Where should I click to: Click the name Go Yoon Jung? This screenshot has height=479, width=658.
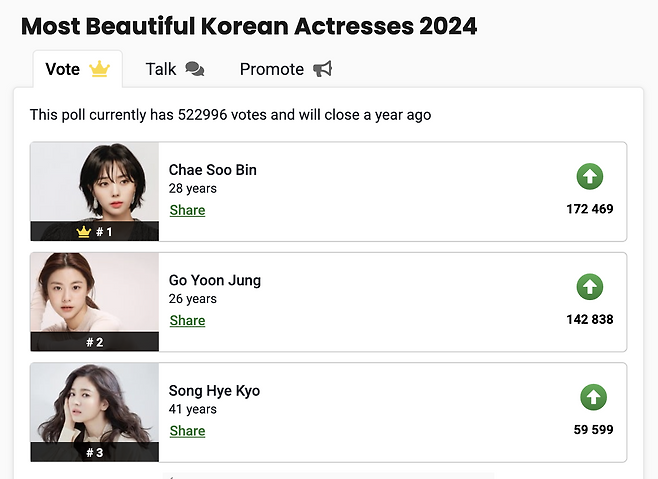pyautogui.click(x=214, y=280)
